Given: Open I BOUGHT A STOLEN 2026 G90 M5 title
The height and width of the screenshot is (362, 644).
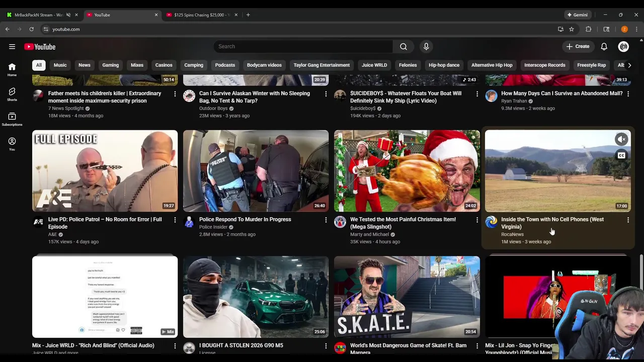Looking at the screenshot, I should click(241, 345).
